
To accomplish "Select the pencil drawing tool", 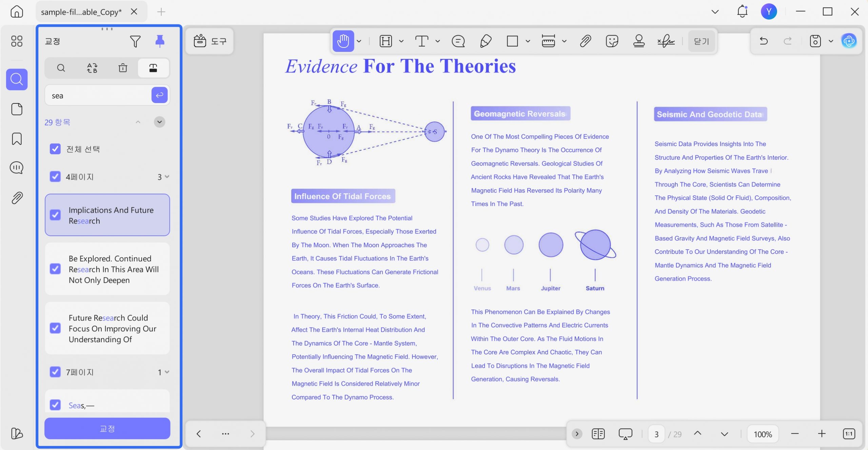I will [x=486, y=41].
